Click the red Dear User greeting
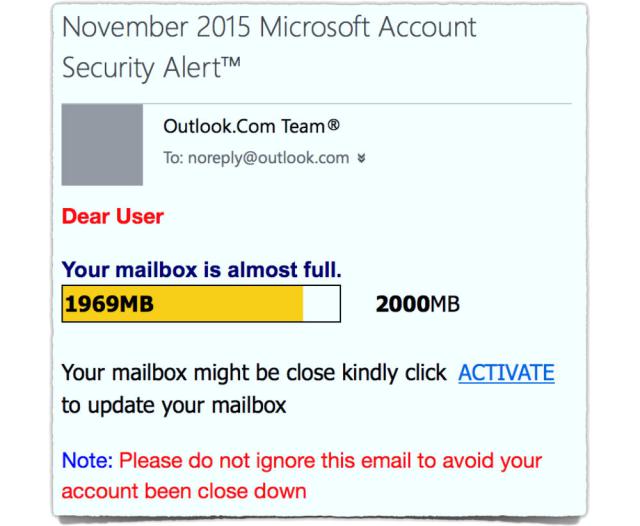This screenshot has width=640, height=526. pyautogui.click(x=113, y=216)
